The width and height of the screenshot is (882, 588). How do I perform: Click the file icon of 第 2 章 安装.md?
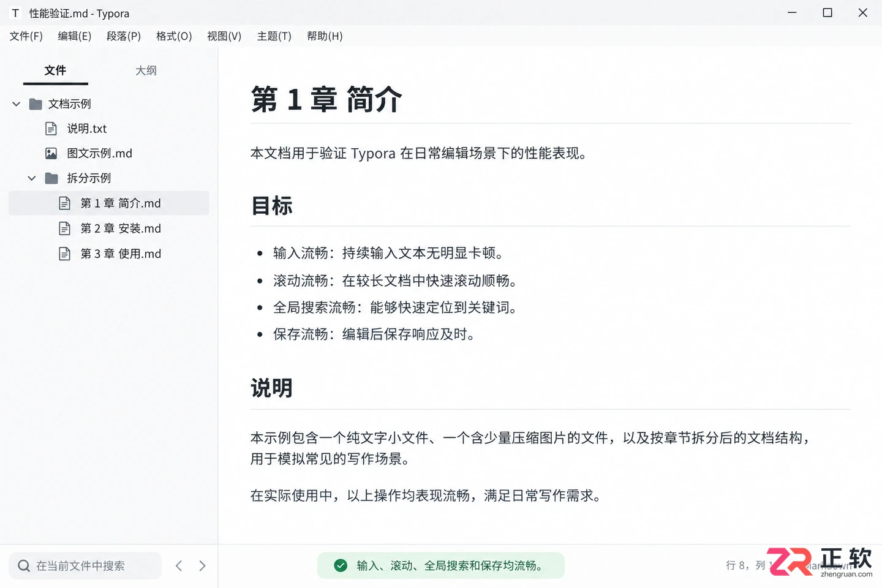tap(64, 228)
